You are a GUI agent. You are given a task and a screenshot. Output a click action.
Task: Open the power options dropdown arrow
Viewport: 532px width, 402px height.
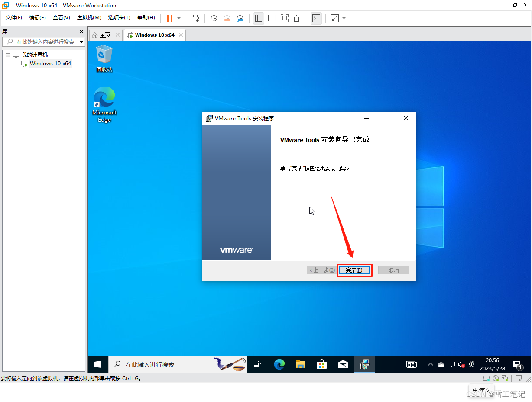179,18
